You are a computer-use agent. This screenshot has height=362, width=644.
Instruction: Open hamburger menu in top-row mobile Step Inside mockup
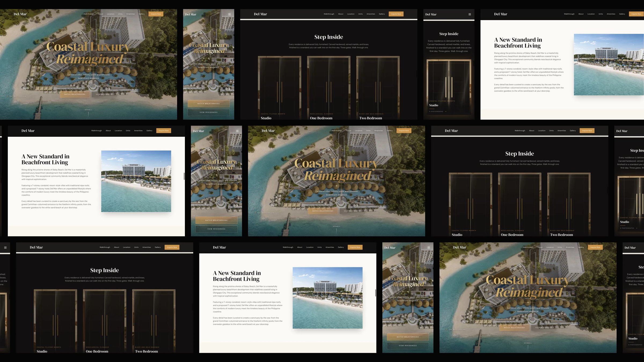coord(470,14)
